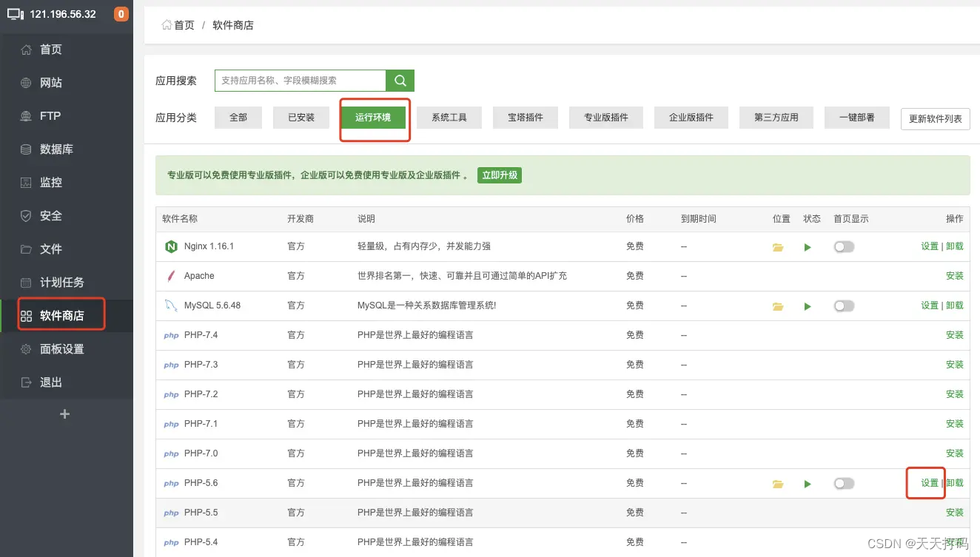
Task: Click 卸载 for MySQL 5.6.48
Action: tap(955, 305)
